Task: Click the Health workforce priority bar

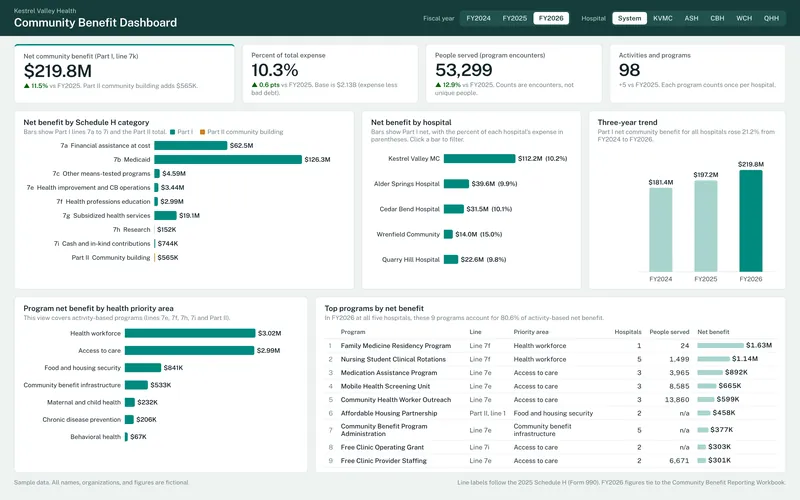Action: (x=190, y=333)
